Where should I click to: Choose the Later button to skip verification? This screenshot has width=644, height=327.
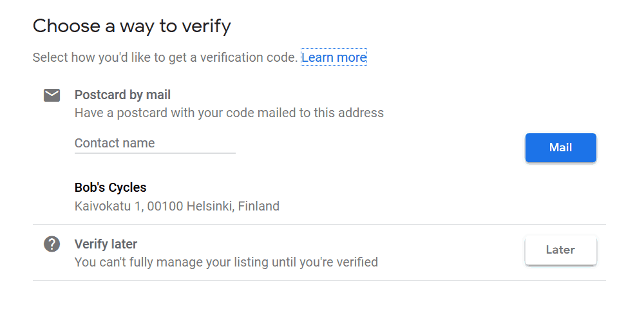[x=561, y=250]
